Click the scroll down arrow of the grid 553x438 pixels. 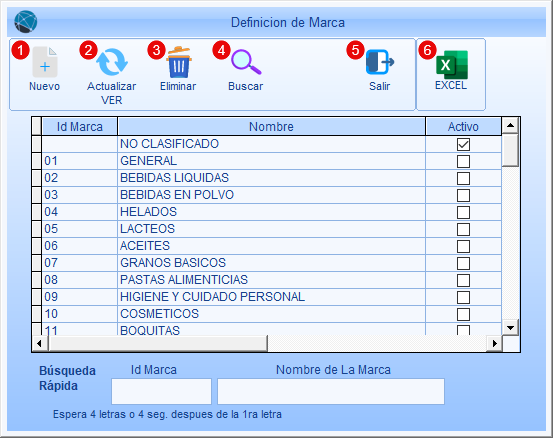[510, 327]
